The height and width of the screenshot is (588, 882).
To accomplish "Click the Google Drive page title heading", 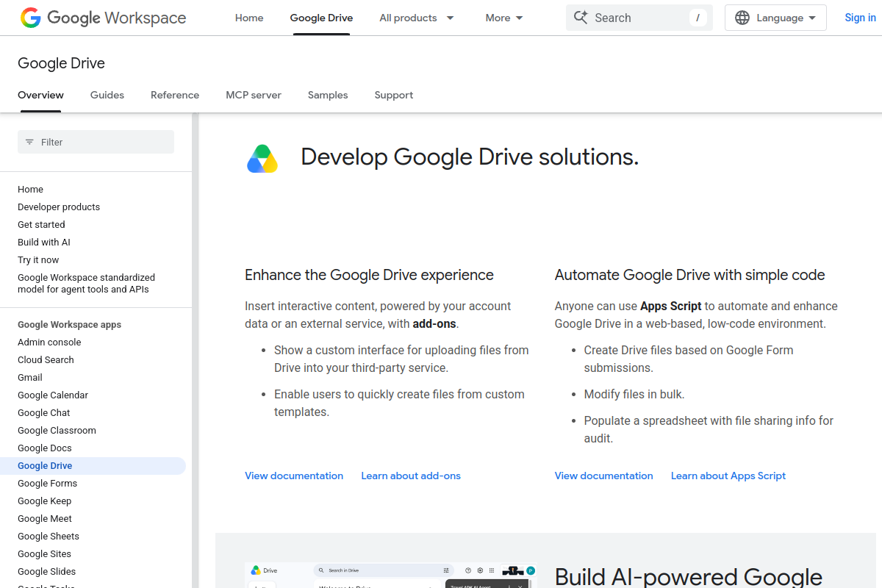I will (x=61, y=63).
